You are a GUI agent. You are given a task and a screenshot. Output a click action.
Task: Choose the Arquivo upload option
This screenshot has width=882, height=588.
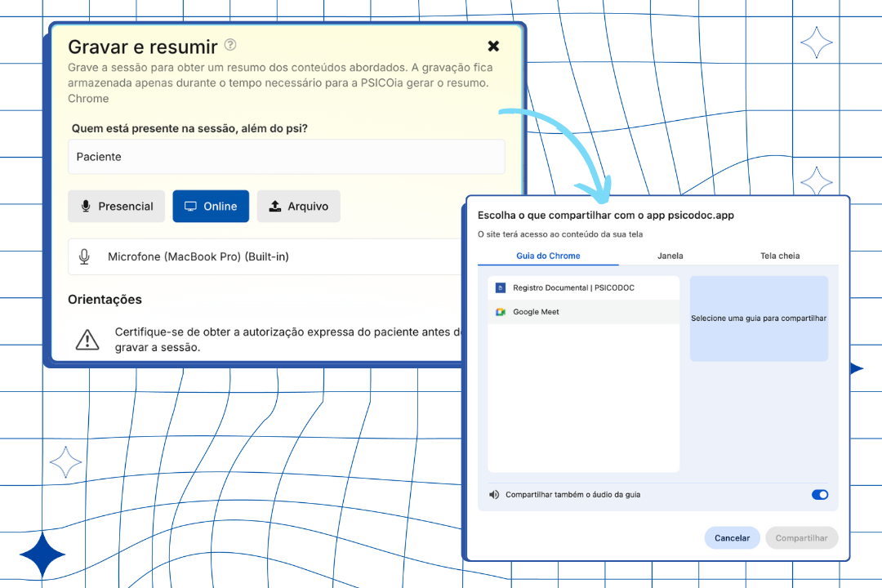299,207
